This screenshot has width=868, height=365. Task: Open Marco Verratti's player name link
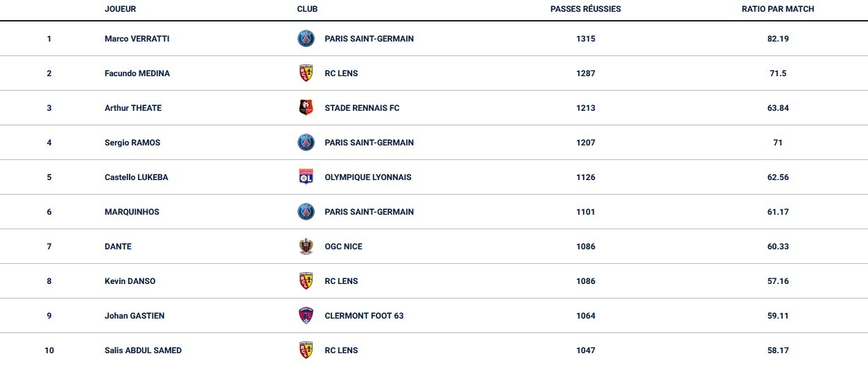[x=137, y=39]
